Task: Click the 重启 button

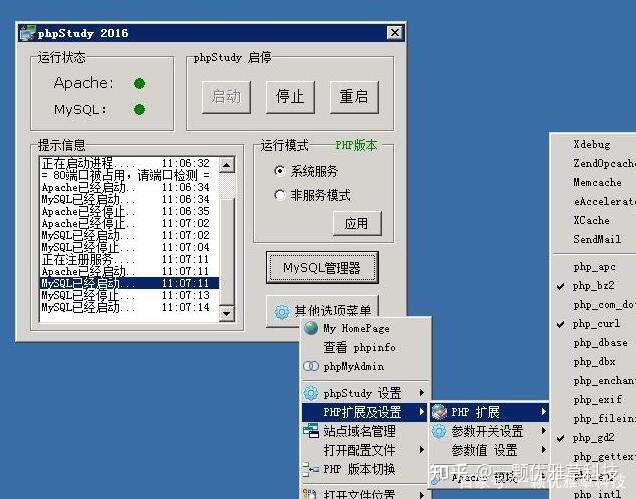Action: coord(354,97)
